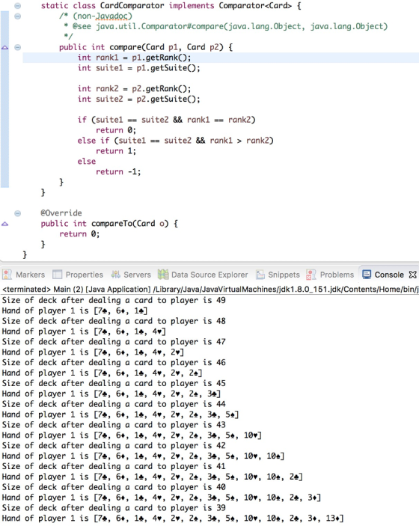The width and height of the screenshot is (419, 532).
Task: Click the hand line '[7♣, 6♦, 1♠]'
Action: [75, 311]
